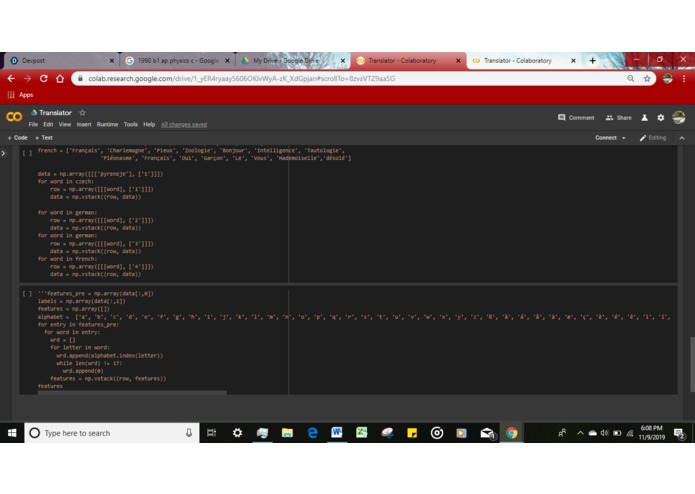Go back in browser history
This screenshot has width=695, height=494.
click(11, 78)
